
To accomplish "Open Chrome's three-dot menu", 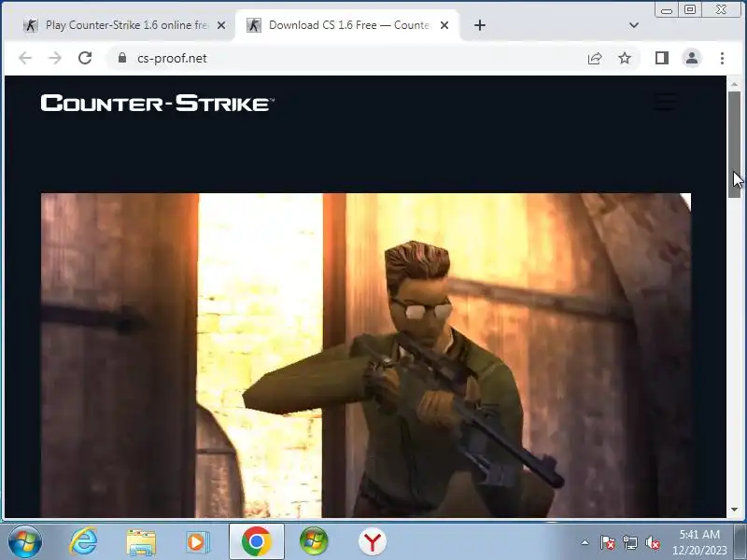I will [x=722, y=58].
